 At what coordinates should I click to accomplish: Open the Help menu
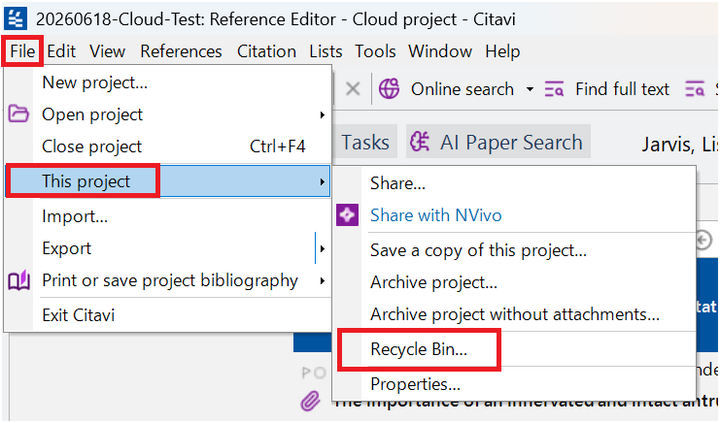point(502,51)
